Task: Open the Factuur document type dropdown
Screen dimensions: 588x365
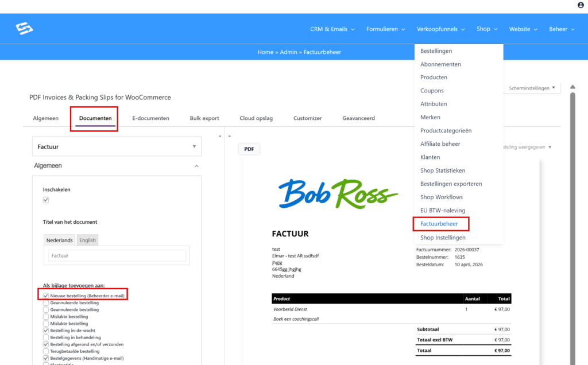Action: click(117, 147)
